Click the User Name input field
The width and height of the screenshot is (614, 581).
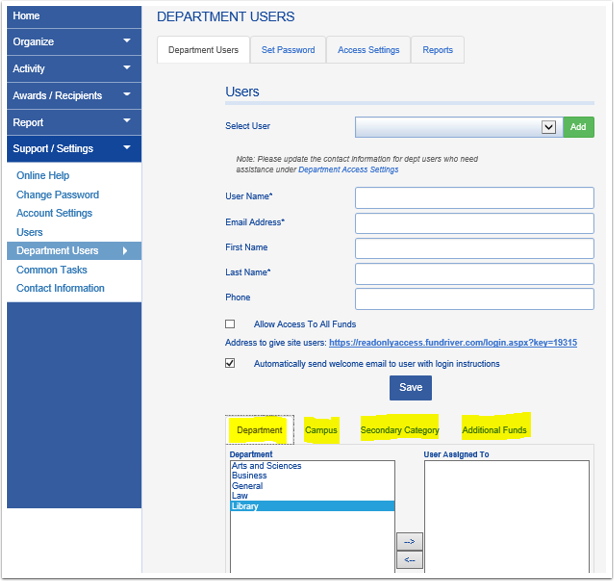[474, 198]
